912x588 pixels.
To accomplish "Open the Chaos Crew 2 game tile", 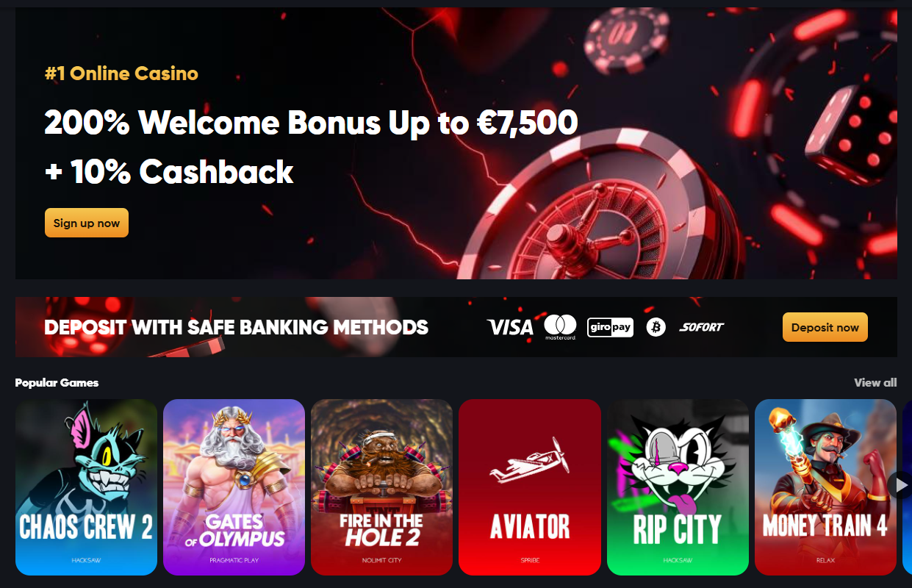I will tap(86, 487).
